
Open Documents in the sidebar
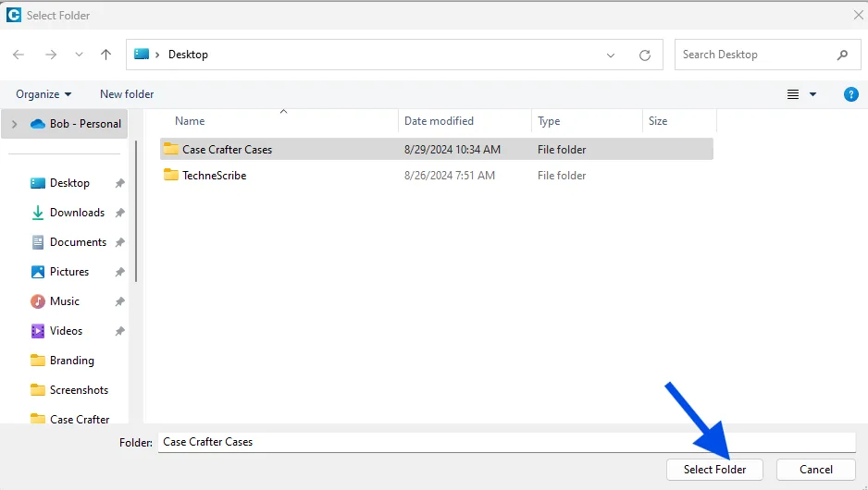pyautogui.click(x=78, y=242)
